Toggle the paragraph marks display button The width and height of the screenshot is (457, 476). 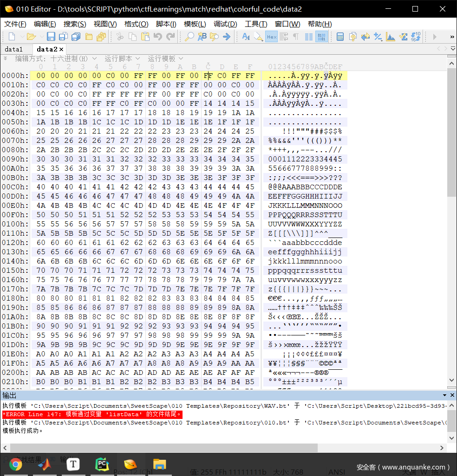point(296,37)
